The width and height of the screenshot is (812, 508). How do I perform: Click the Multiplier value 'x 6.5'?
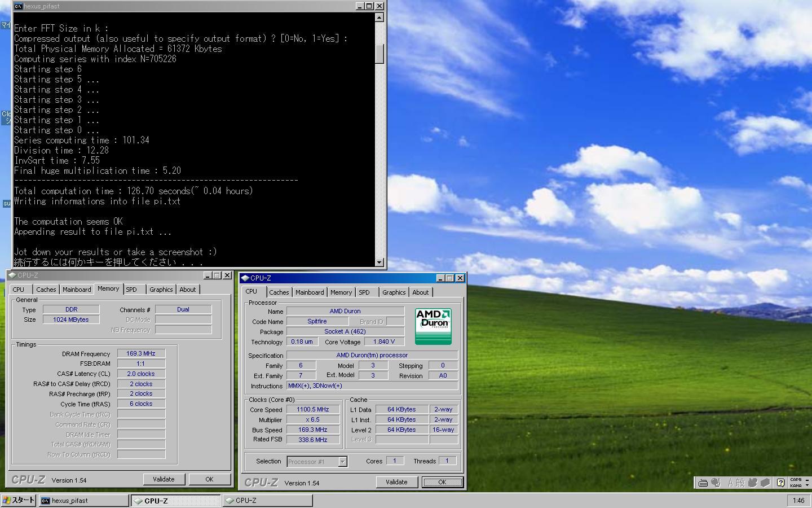(x=313, y=419)
